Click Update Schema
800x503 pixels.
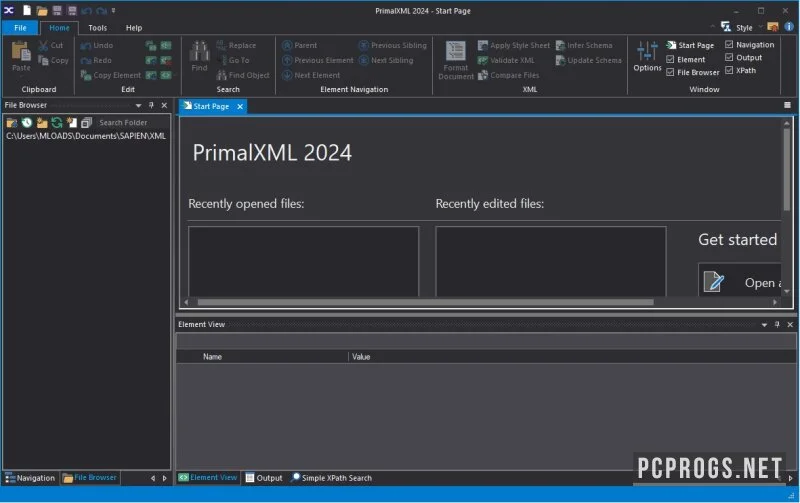(588, 60)
